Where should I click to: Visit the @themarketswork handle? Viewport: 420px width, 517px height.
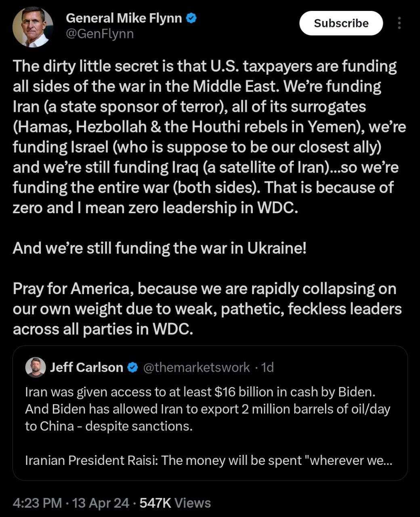coord(196,367)
